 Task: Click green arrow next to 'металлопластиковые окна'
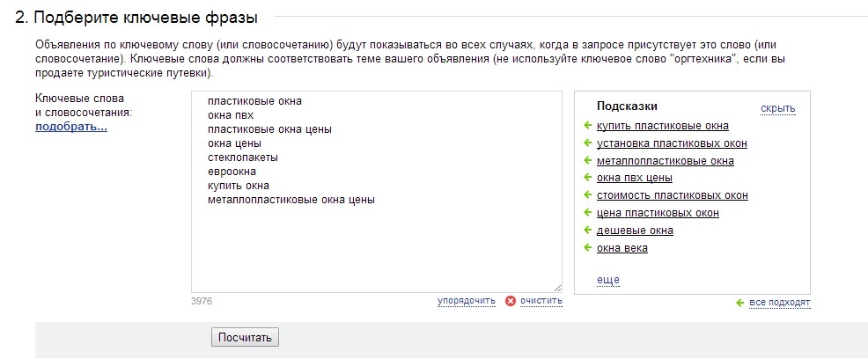(x=588, y=160)
